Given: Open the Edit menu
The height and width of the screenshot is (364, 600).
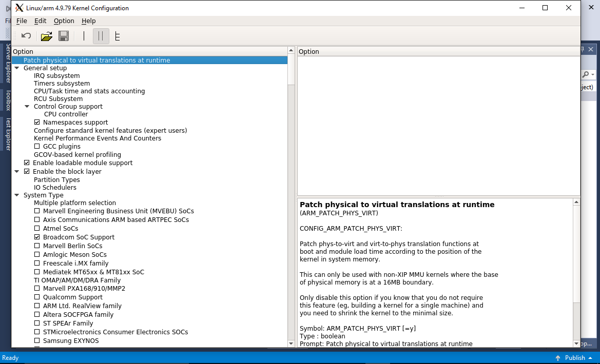Looking at the screenshot, I should (40, 21).
